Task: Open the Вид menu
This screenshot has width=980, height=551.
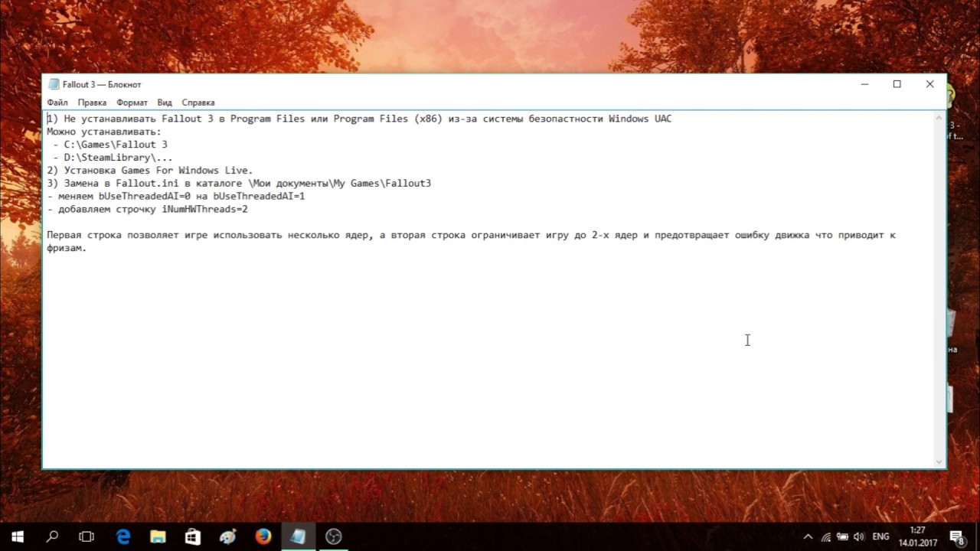Action: point(165,103)
